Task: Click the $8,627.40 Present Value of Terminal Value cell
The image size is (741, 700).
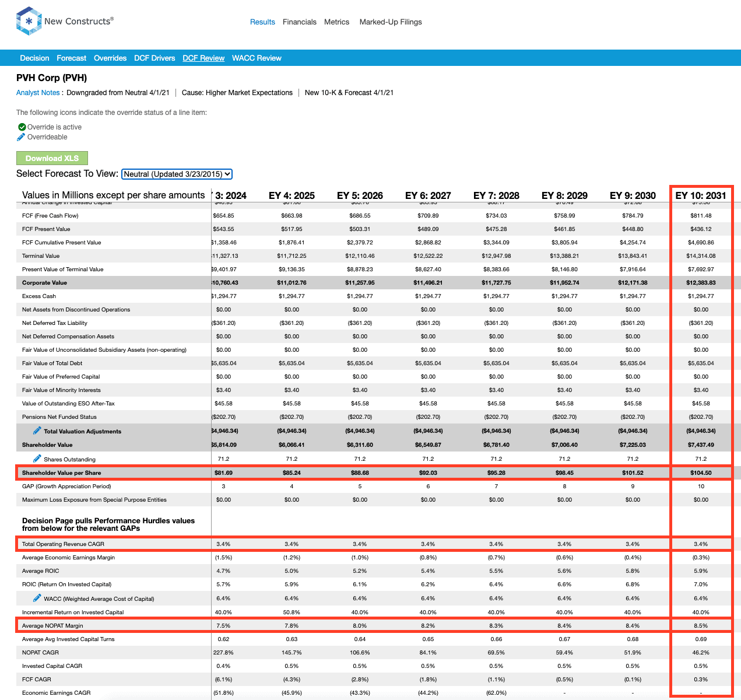Action: tap(428, 269)
